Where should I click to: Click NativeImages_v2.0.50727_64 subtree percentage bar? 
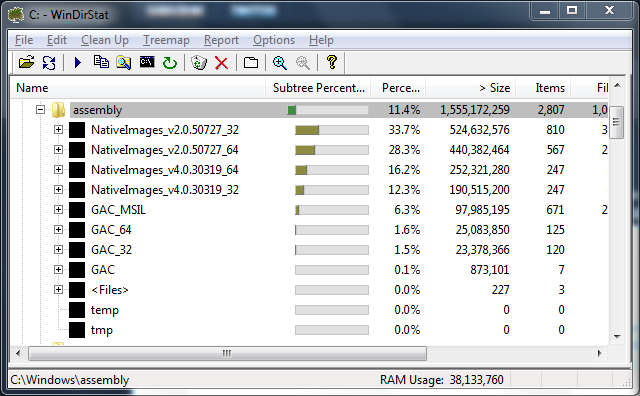[332, 150]
